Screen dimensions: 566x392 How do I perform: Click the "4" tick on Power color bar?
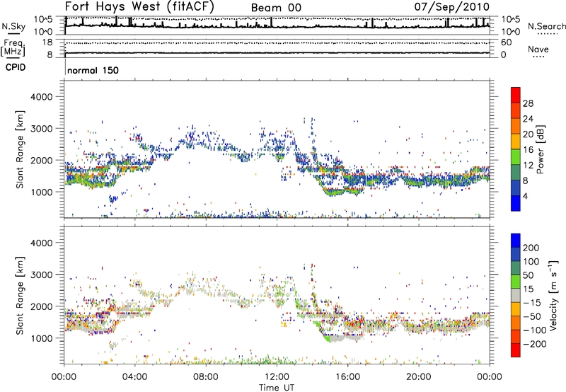(x=526, y=196)
